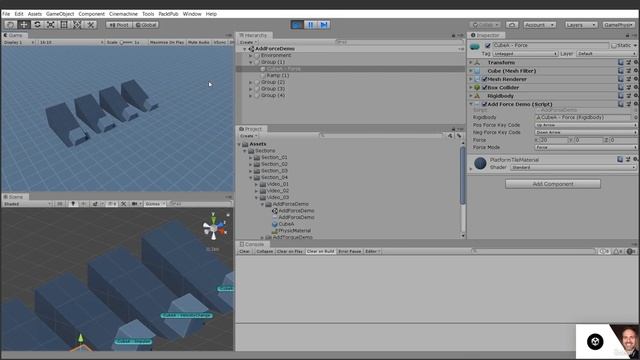
Task: Click the Pause button
Action: click(x=311, y=25)
